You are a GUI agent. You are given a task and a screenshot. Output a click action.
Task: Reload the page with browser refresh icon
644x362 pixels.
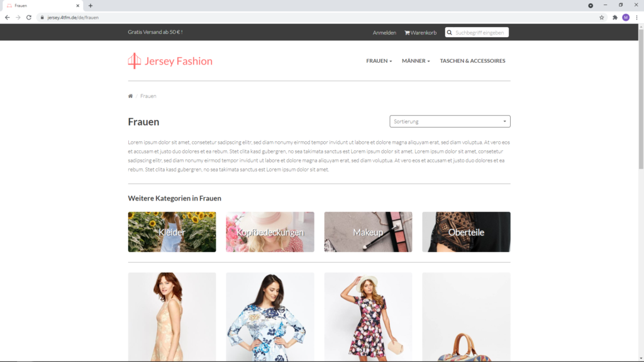(x=29, y=18)
